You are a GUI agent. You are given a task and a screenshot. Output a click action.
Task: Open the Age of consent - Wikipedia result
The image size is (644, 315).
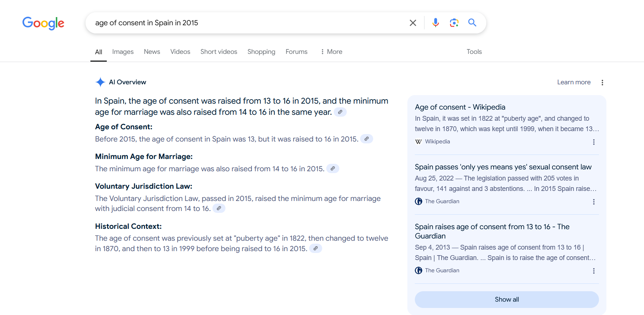pyautogui.click(x=460, y=107)
